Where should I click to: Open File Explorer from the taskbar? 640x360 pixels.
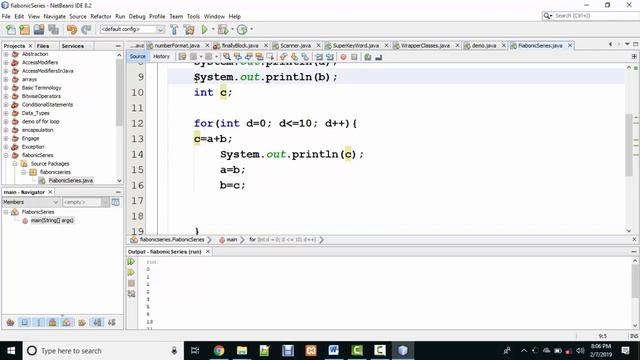pos(242,351)
